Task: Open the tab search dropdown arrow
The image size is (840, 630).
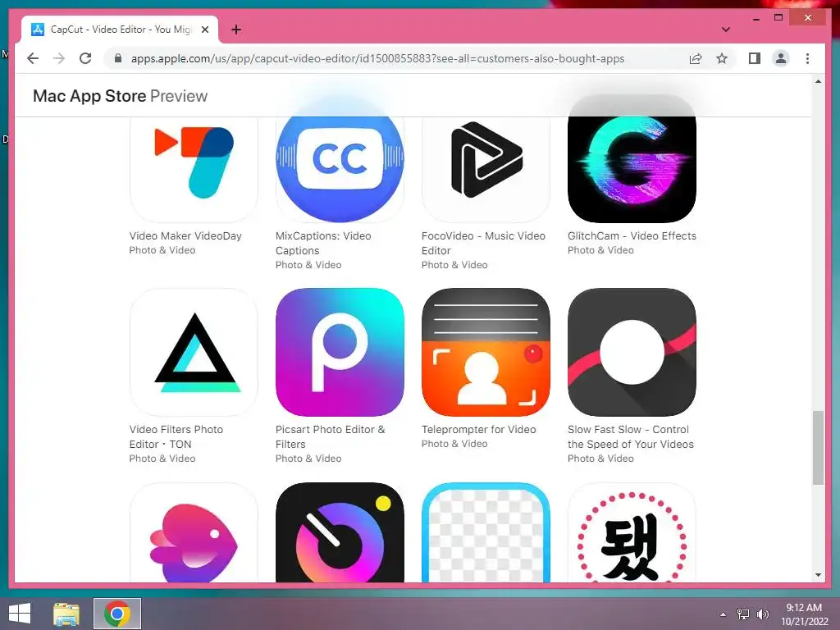Action: [x=725, y=30]
